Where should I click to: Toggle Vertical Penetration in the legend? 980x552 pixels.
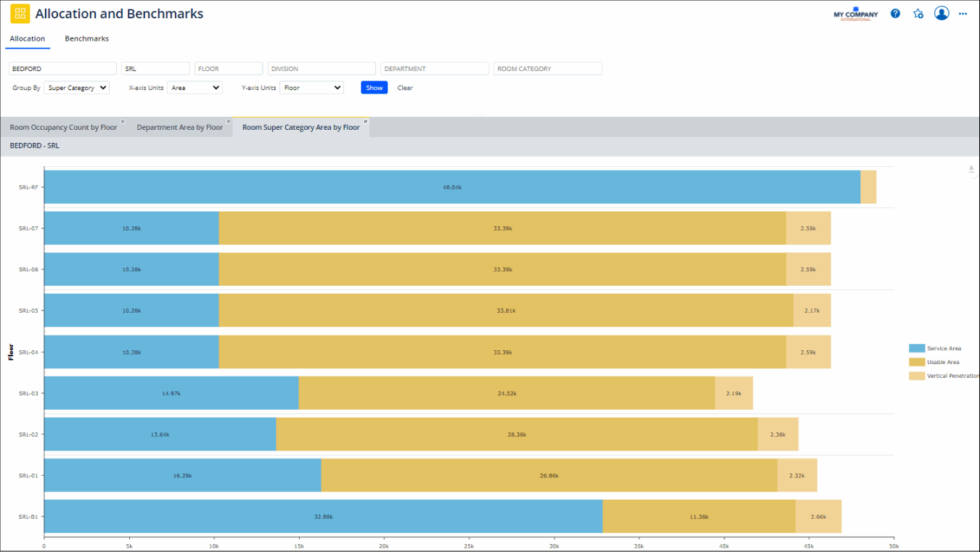(x=944, y=376)
